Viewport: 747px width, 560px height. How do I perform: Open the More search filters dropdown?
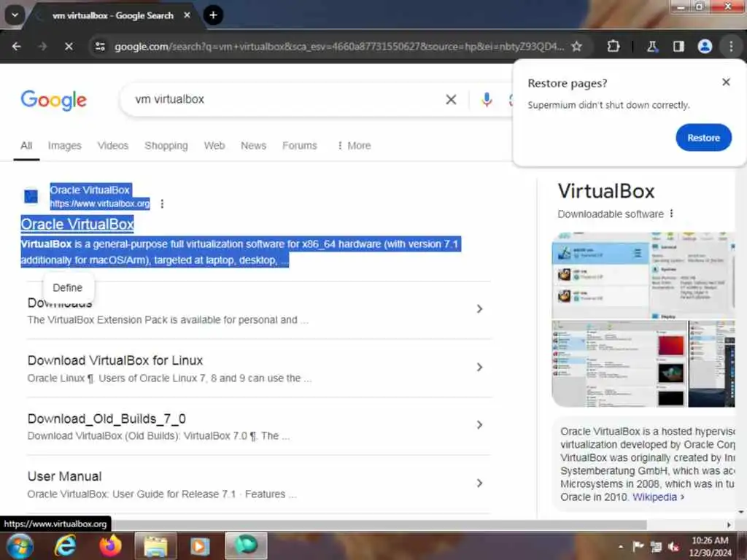[x=354, y=145]
